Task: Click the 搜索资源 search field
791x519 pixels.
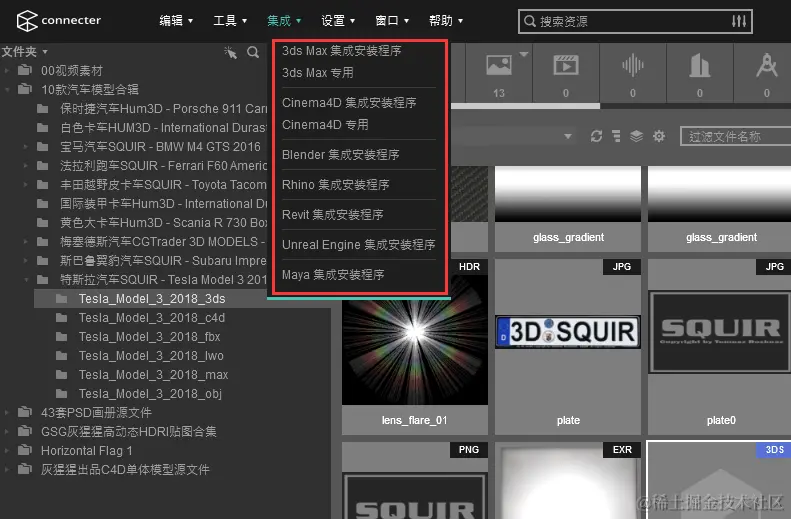Action: 635,21
